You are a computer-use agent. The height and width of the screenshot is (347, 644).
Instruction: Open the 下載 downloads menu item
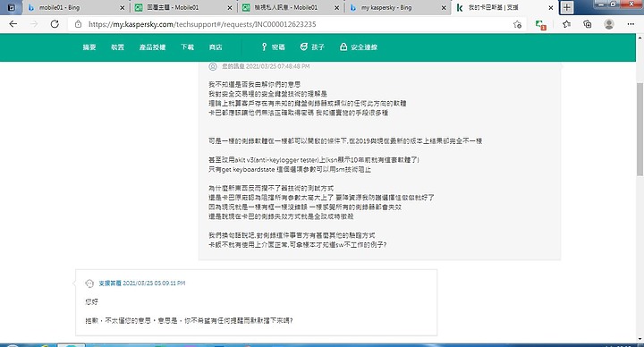187,47
